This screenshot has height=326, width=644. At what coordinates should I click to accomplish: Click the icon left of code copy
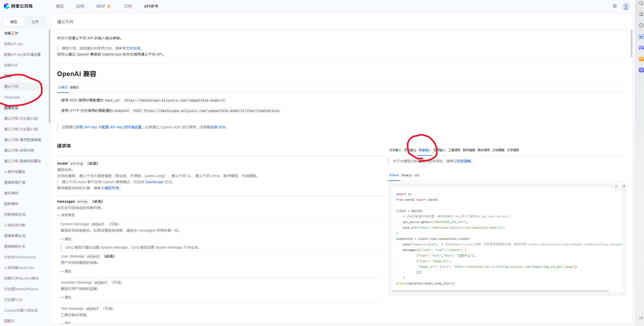coord(616,186)
